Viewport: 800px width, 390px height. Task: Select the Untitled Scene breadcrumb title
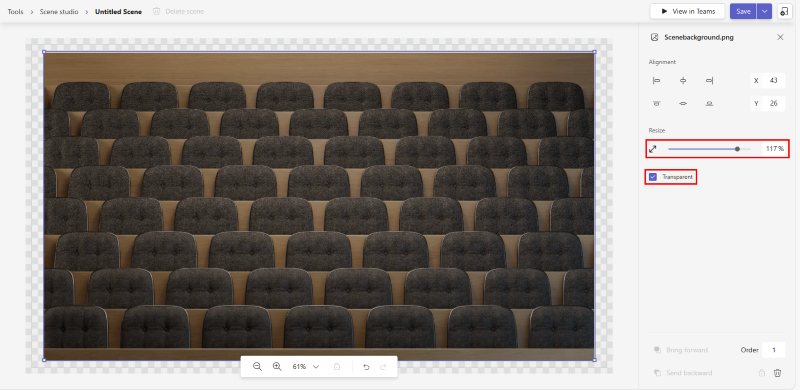point(118,11)
